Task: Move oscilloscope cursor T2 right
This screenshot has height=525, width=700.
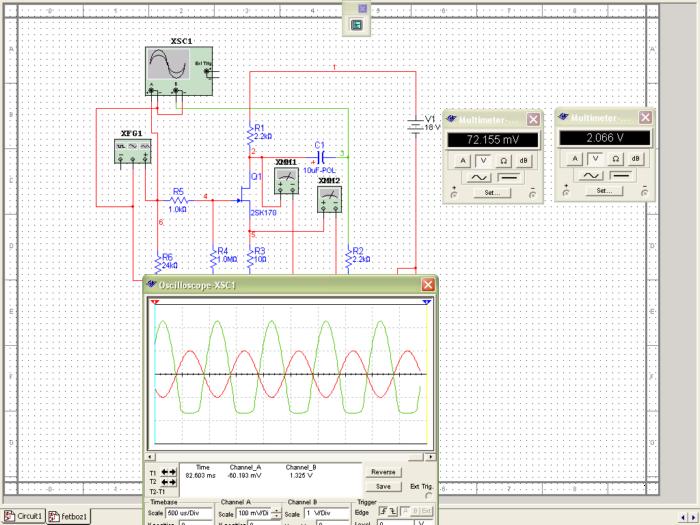Action: (172, 482)
